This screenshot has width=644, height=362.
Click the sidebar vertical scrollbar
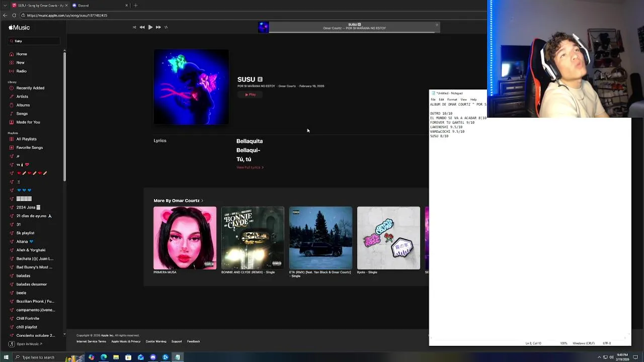click(x=64, y=117)
